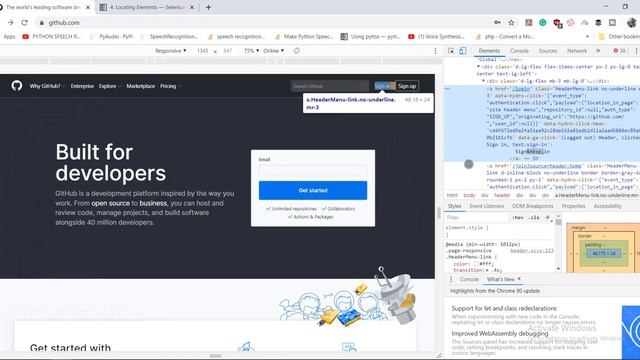Click the rotate screen icon in device toolbar

click(296, 51)
